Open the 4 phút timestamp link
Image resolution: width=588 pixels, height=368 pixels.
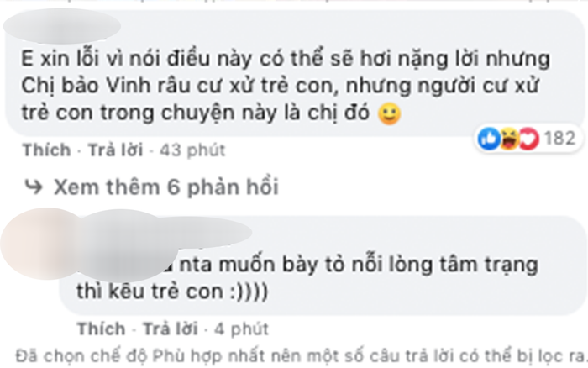[x=242, y=329]
